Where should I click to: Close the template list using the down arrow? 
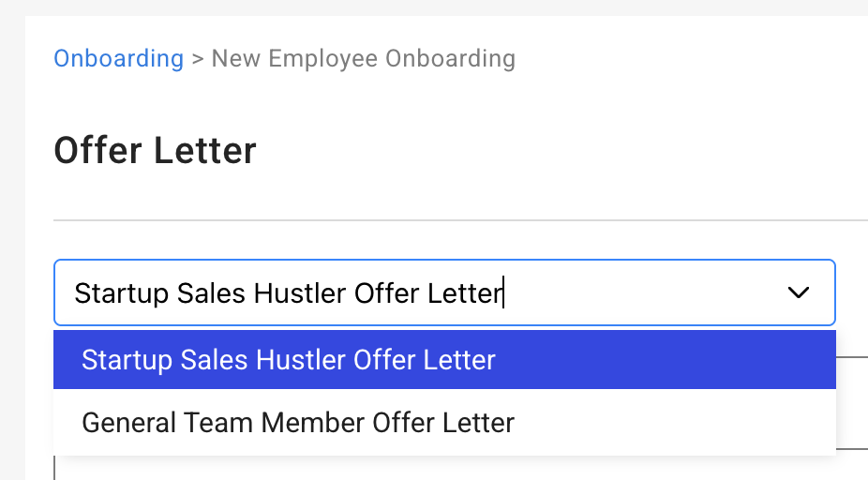click(799, 293)
